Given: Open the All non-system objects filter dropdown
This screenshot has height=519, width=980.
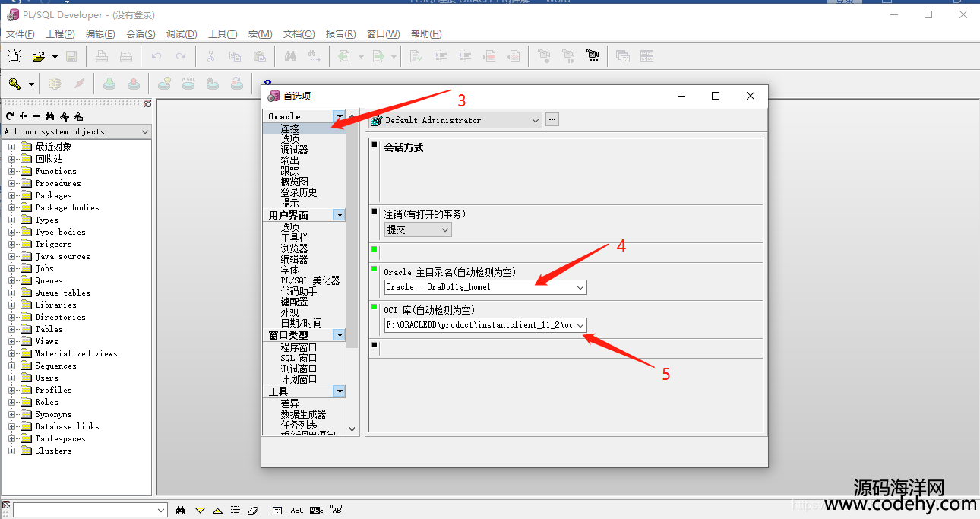Looking at the screenshot, I should coord(145,131).
